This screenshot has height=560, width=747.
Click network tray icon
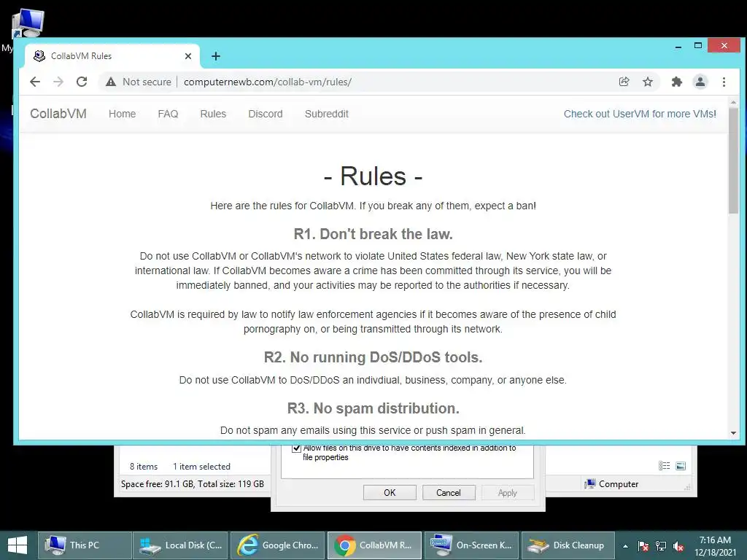coord(661,546)
